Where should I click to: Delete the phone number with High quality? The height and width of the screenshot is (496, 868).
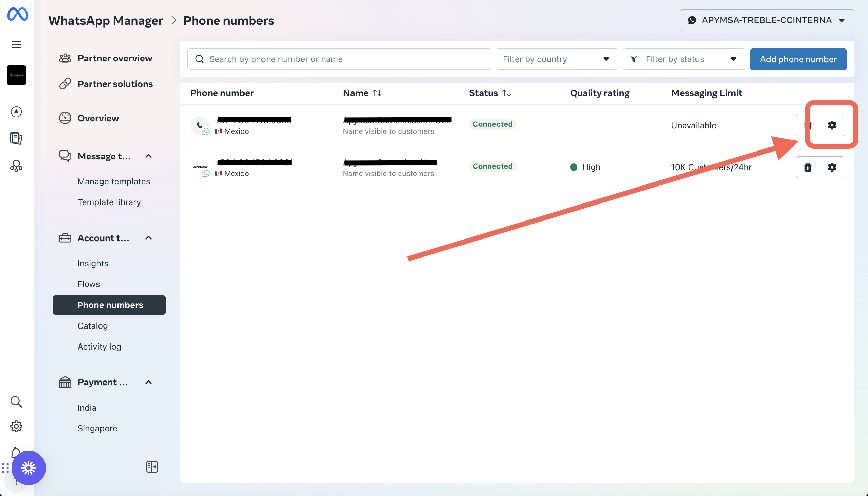[808, 167]
